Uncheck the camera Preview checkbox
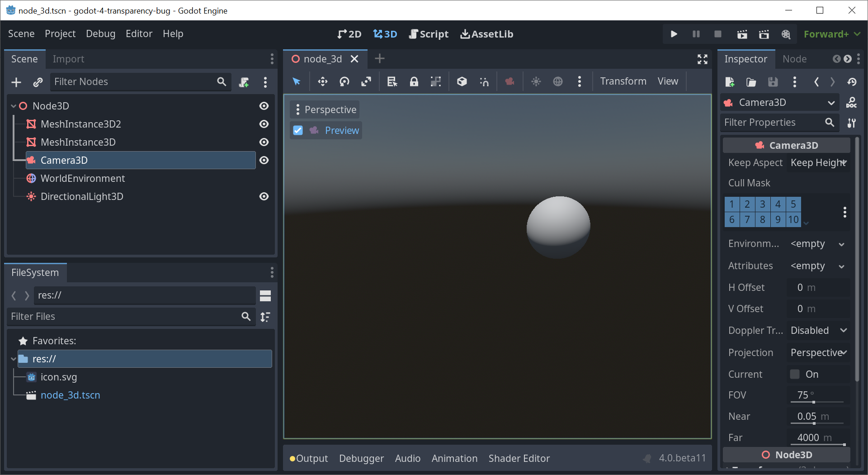This screenshot has width=868, height=475. click(298, 130)
